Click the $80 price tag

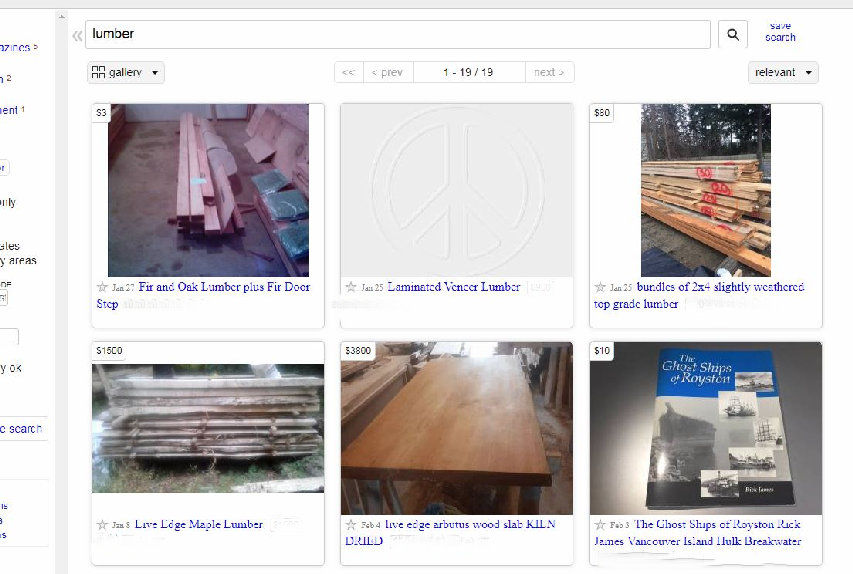click(x=602, y=113)
